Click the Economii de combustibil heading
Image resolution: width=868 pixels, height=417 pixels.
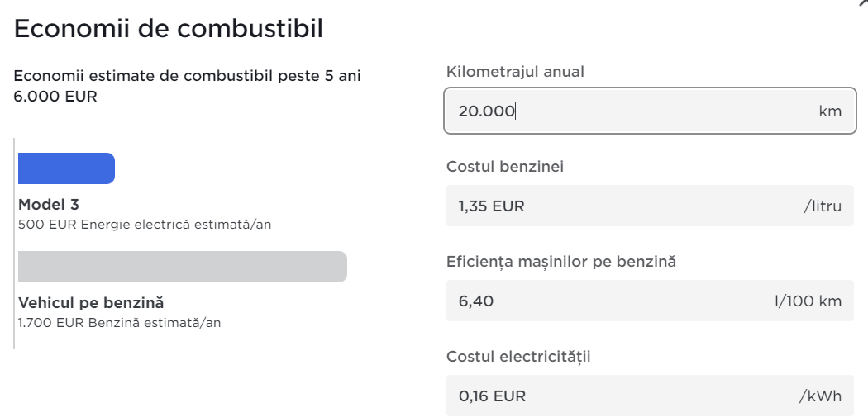[169, 29]
